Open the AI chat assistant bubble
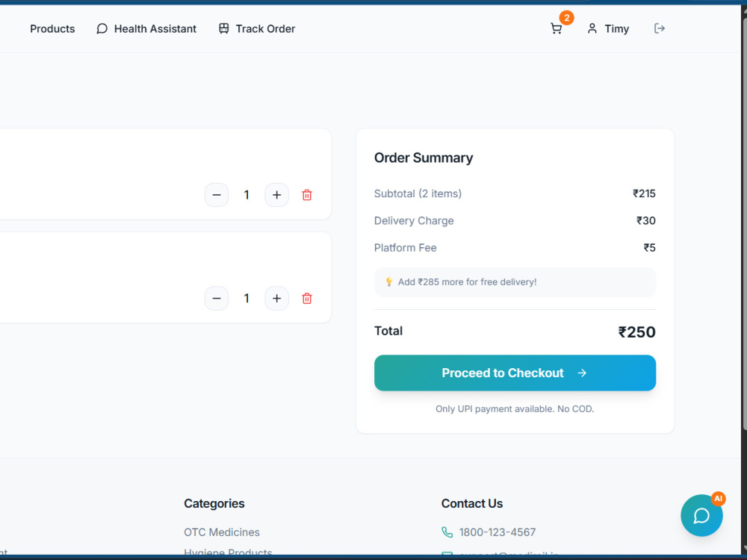The image size is (747, 560). pos(701,515)
